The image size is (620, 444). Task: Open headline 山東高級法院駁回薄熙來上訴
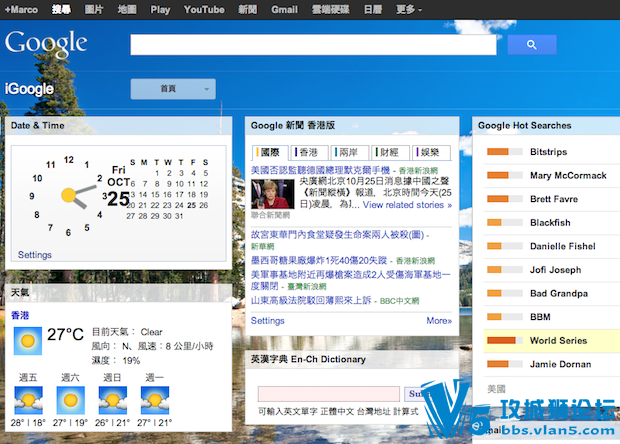(311, 300)
